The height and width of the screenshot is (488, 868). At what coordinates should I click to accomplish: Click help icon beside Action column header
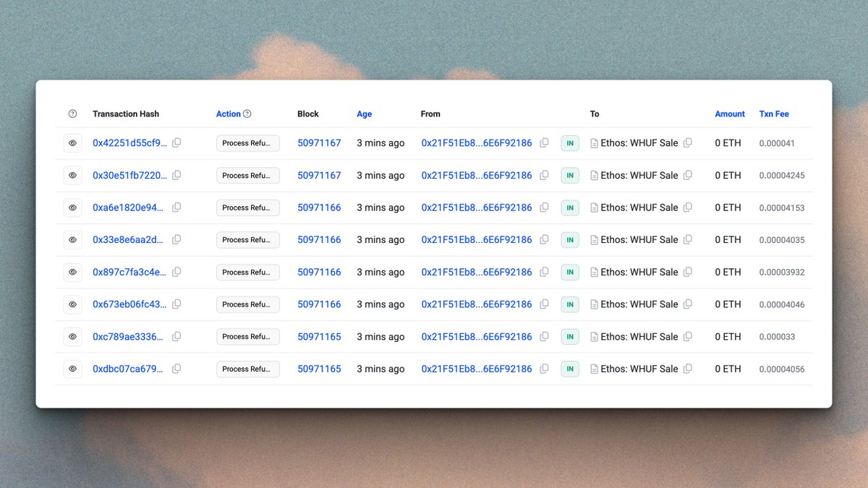point(247,114)
